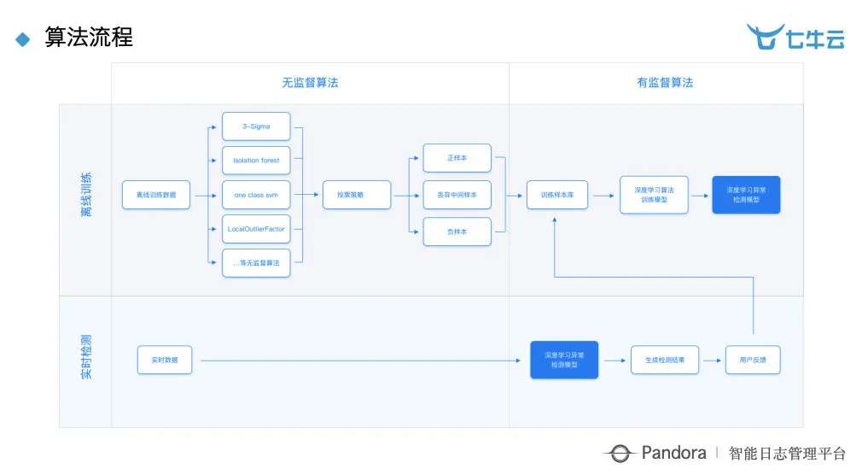Click the 离线训练 row label
Image resolution: width=868 pixels, height=475 pixels.
[86, 195]
